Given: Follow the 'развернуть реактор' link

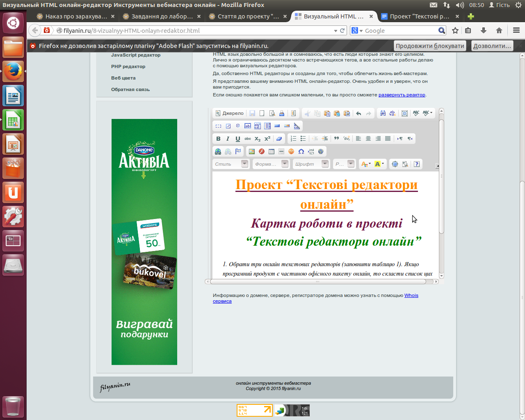Looking at the screenshot, I should click(402, 95).
